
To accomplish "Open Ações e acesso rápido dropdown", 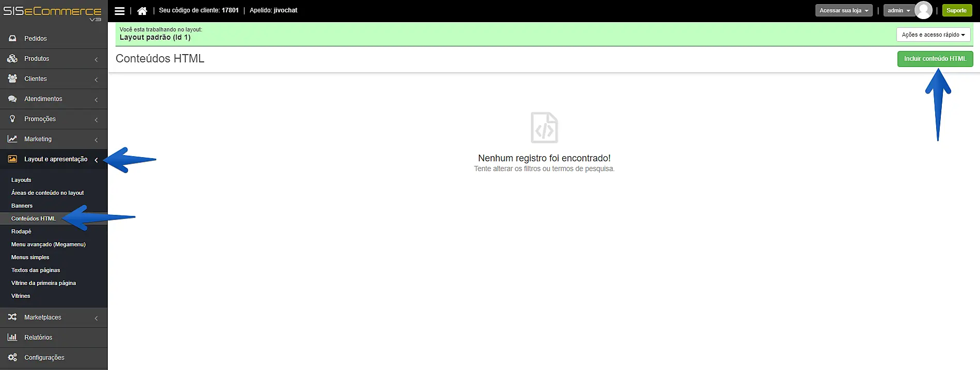I will click(934, 35).
